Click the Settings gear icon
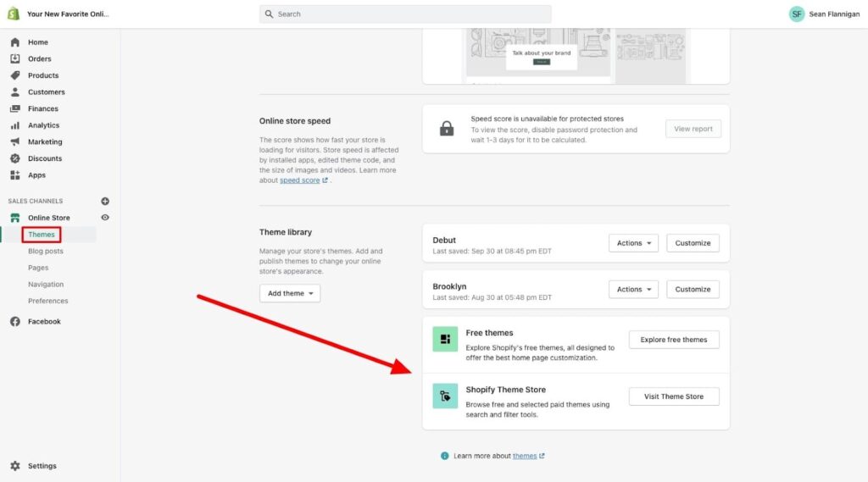This screenshot has width=868, height=482. [15, 466]
